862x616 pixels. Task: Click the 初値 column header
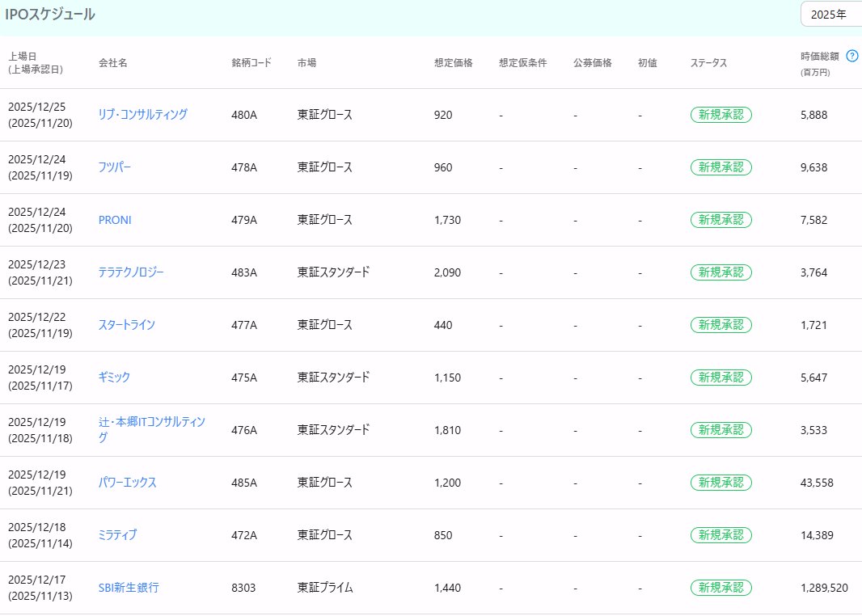click(x=648, y=62)
